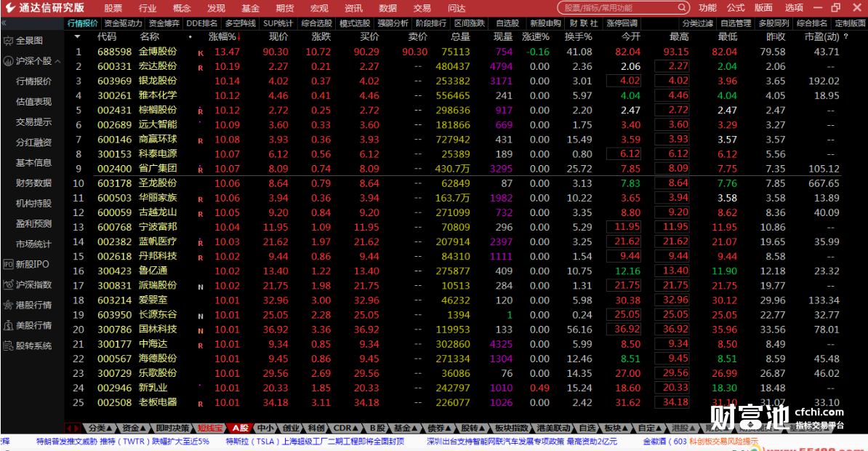Open 定制版面 in the right toolbar
The height and width of the screenshot is (451, 868).
[x=850, y=23]
